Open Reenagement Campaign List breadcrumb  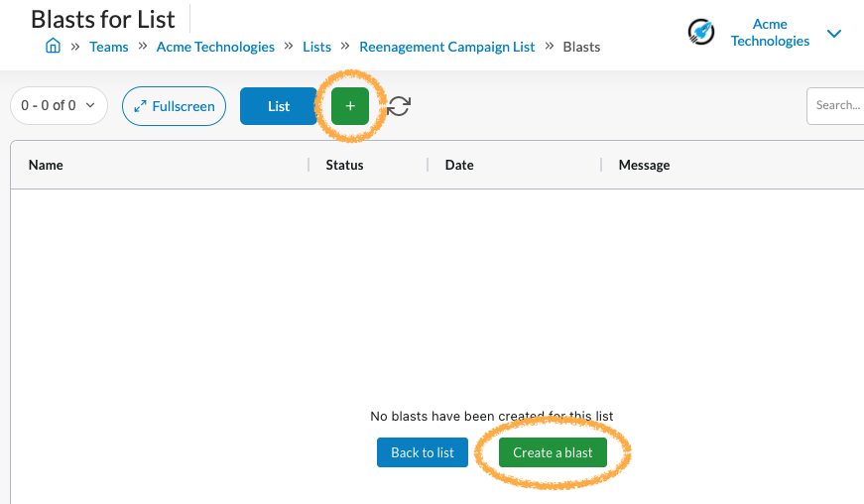point(446,47)
